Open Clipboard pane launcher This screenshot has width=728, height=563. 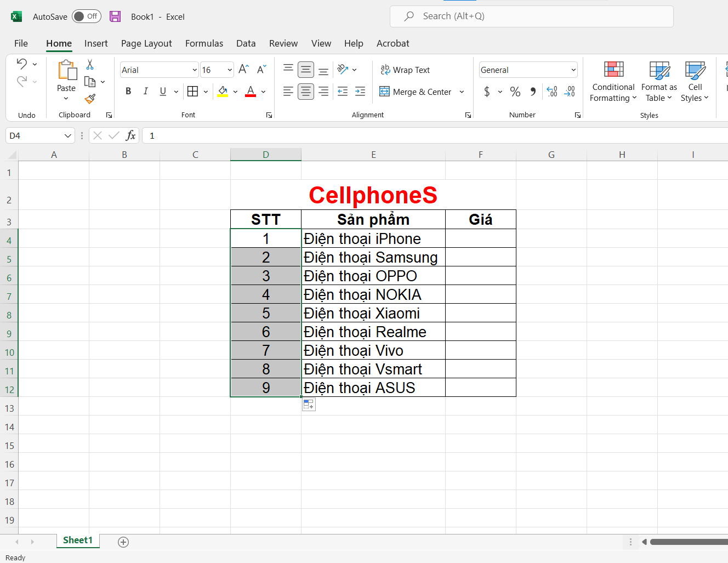(109, 115)
